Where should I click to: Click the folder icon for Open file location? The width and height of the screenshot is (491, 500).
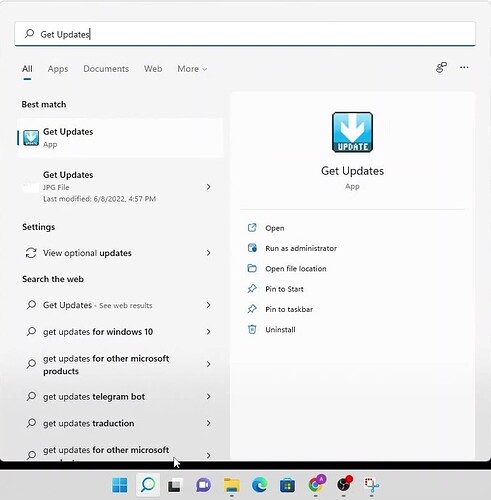tap(252, 268)
